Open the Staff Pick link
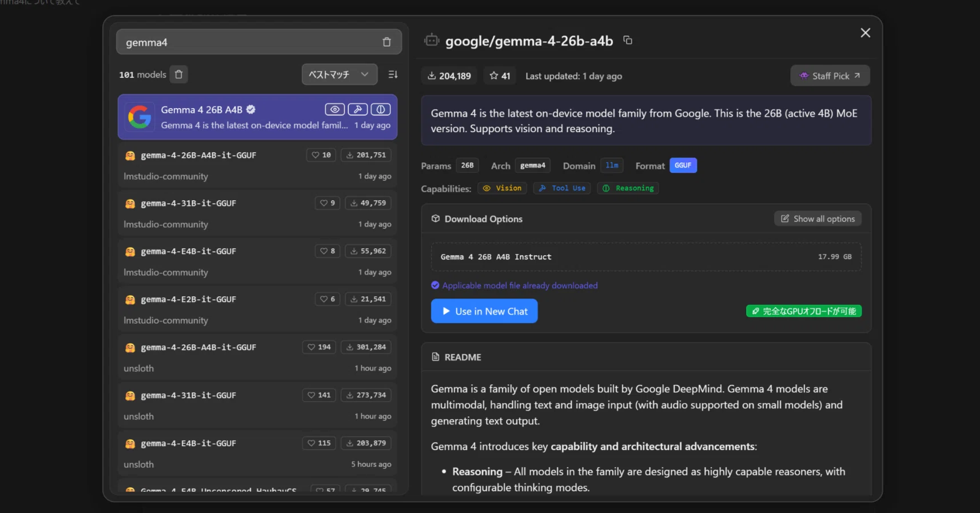Screen dimensions: 980x513 [x=830, y=75]
